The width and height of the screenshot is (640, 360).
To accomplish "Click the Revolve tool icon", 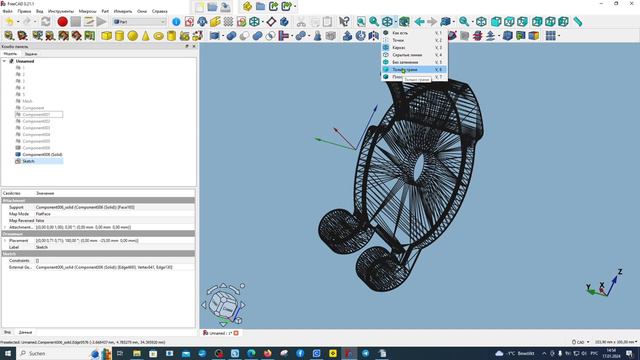I will (x=360, y=36).
